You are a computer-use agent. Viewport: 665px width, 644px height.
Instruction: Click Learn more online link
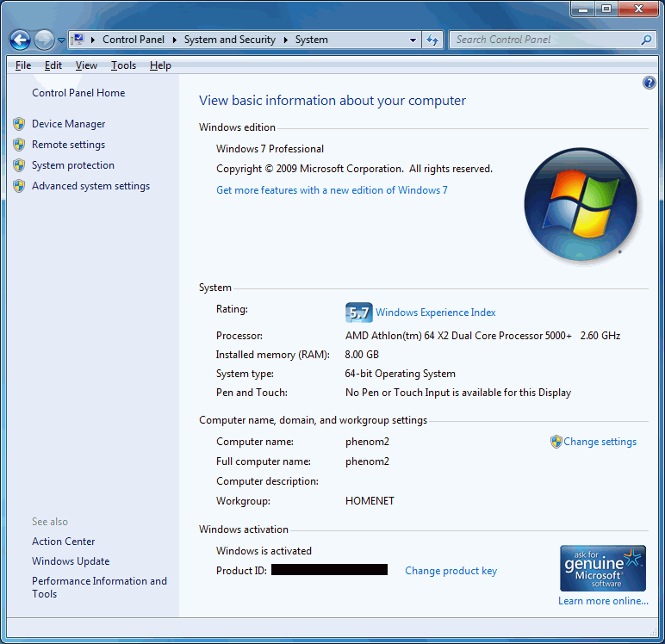[603, 601]
